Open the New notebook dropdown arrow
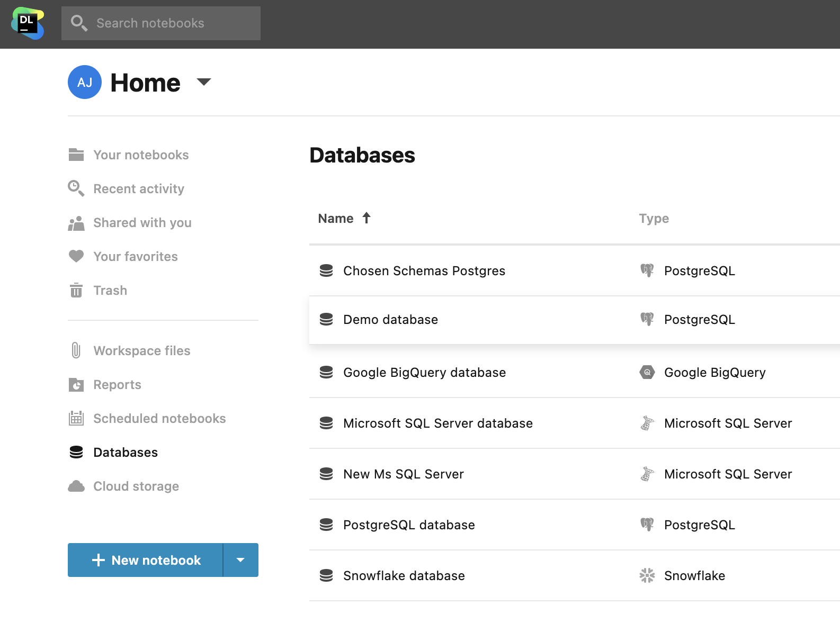 [240, 560]
